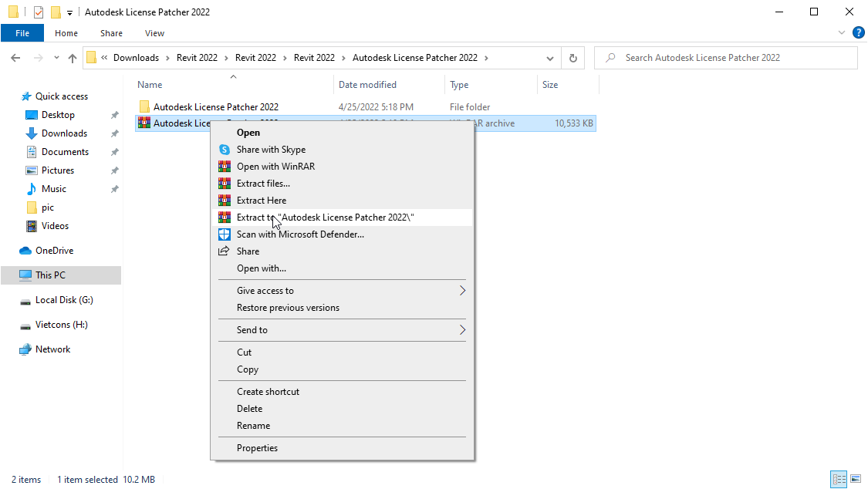Open recent locations dropdown arrow

[x=56, y=58]
